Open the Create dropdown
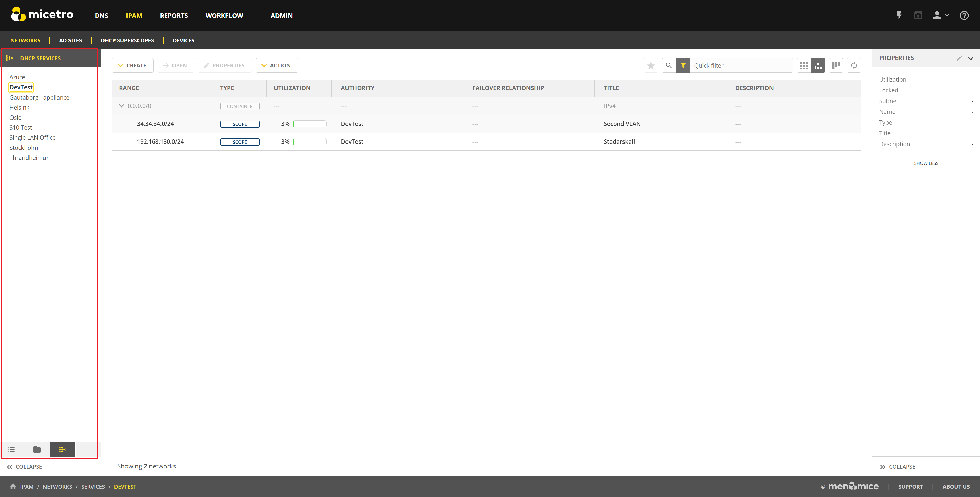The width and height of the screenshot is (980, 497). pos(132,65)
